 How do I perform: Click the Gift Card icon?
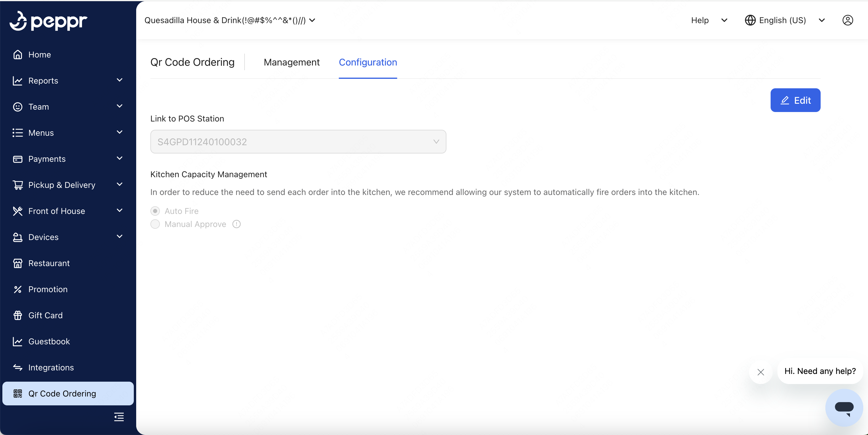click(x=17, y=315)
